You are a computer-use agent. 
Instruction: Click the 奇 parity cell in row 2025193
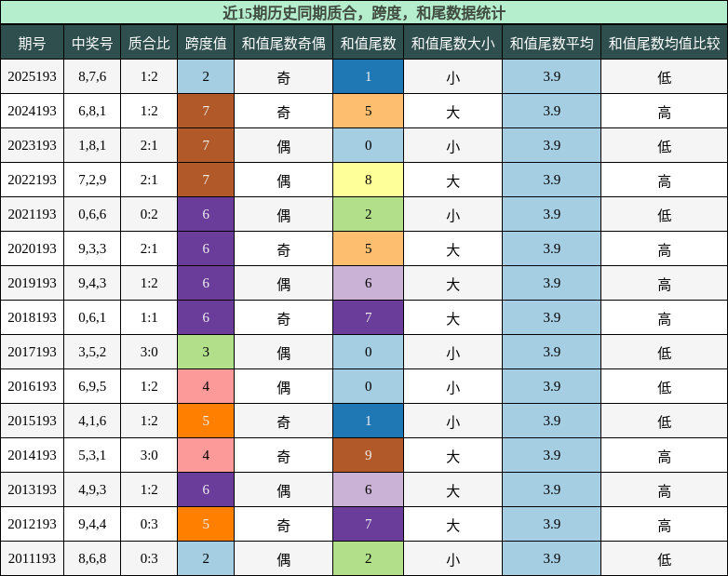pos(283,77)
